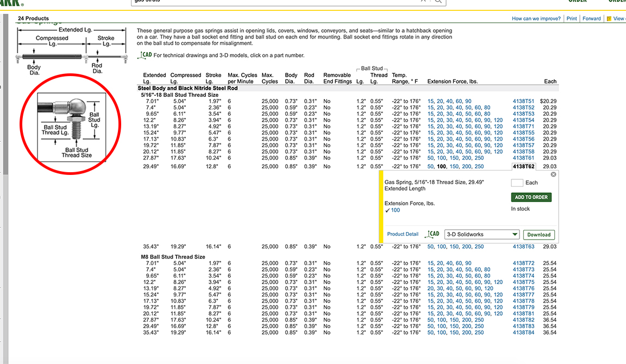
Task: Choose 150 lbs force in the 4138T84 row
Action: coord(454,332)
